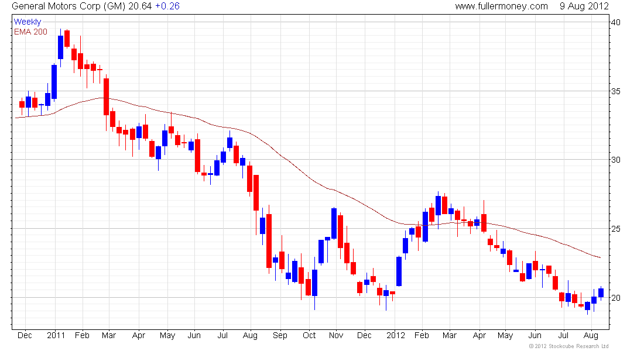The image size is (644, 351).
Task: Click the Feb label after 2012
Action: [x=422, y=335]
